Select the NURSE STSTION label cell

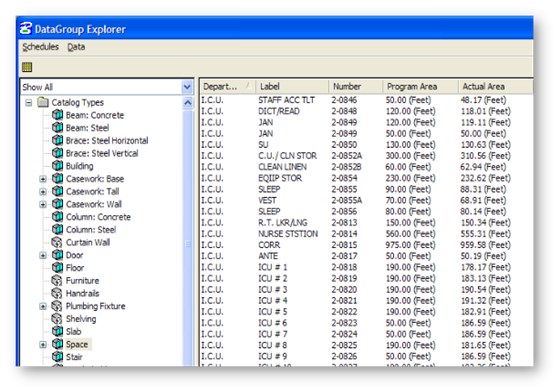tap(288, 234)
